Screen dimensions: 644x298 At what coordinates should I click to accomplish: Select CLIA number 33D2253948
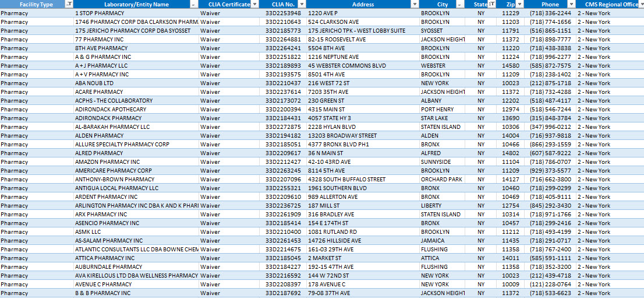pyautogui.click(x=283, y=13)
